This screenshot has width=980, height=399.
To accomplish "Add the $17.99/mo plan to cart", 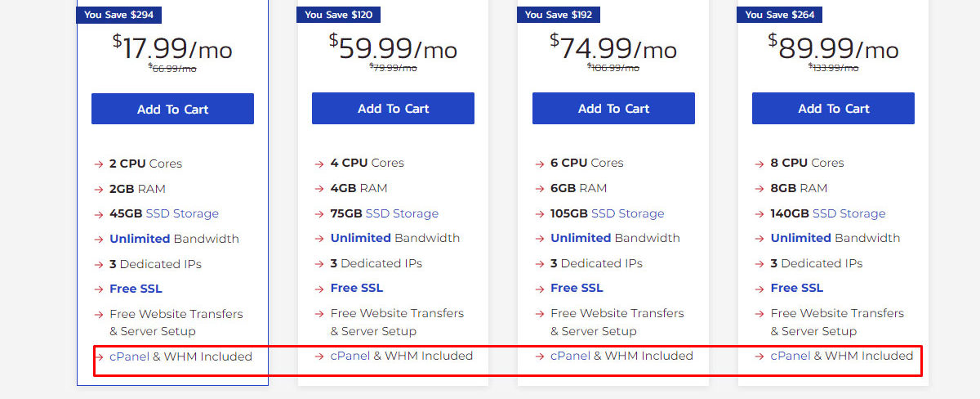I will (172, 109).
